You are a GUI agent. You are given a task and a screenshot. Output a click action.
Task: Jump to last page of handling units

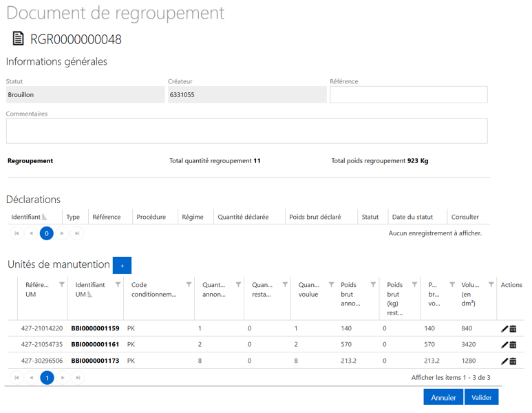tap(77, 377)
